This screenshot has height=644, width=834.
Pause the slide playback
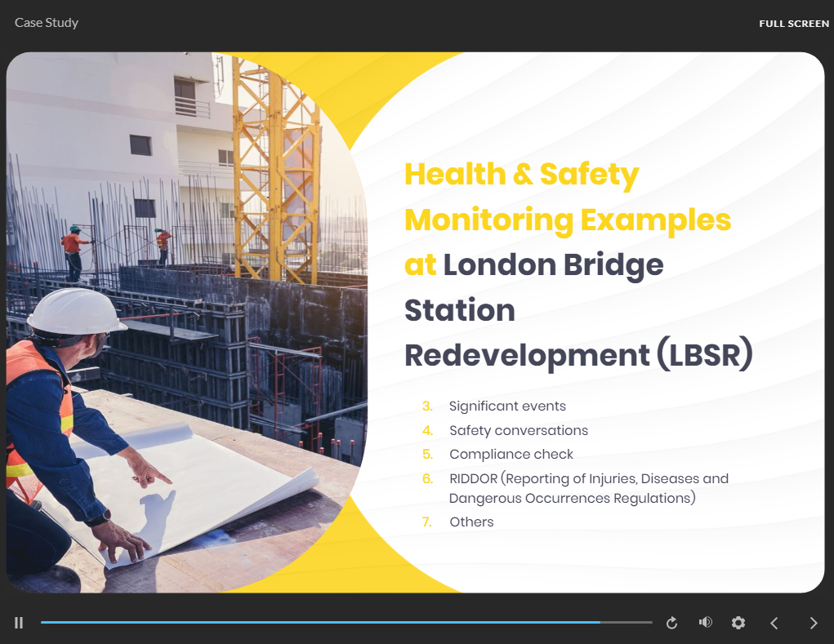coord(19,623)
